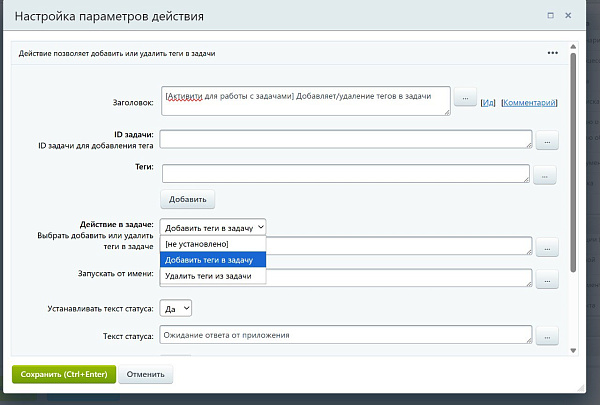Select the [не установлено] option
This screenshot has height=405, width=600.
212,244
